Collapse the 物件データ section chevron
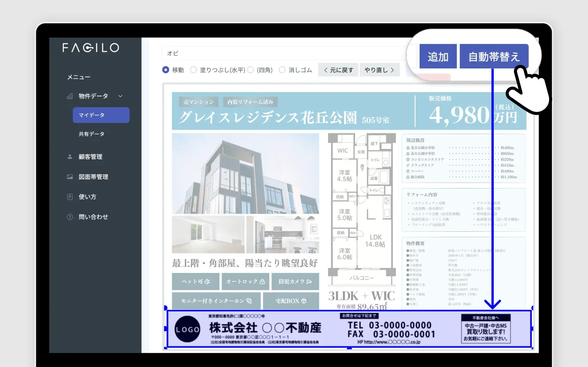This screenshot has width=588, height=367. click(x=121, y=96)
